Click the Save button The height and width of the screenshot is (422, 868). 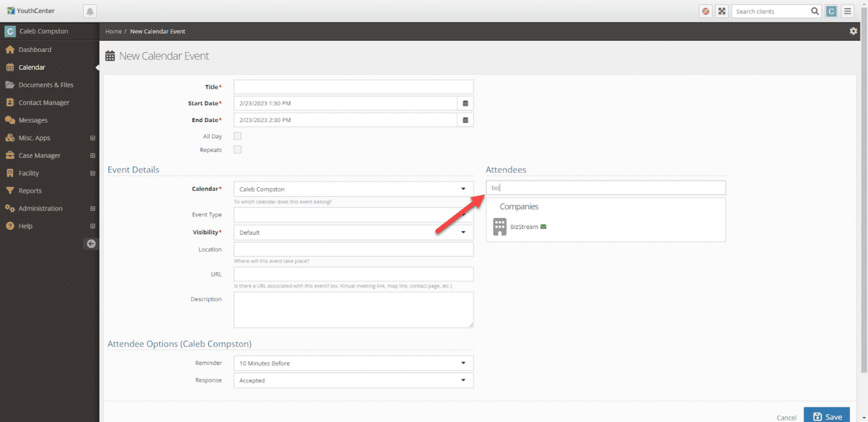(x=826, y=416)
